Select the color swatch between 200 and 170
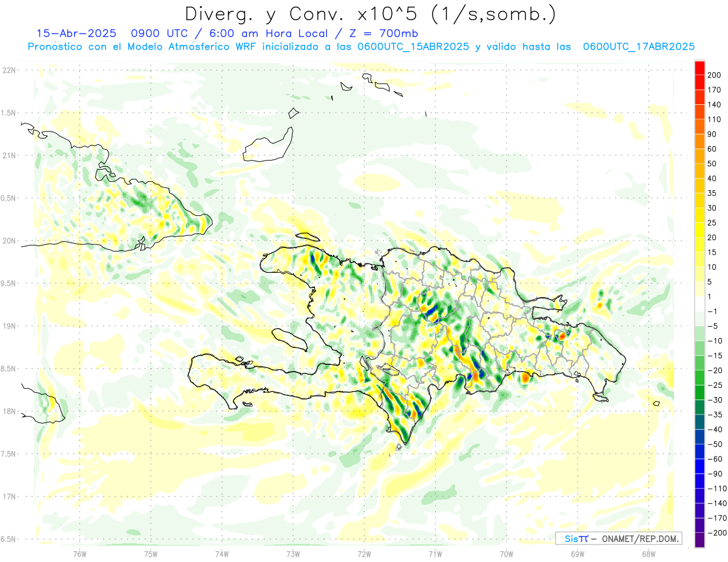This screenshot has height=562, width=728. [699, 82]
